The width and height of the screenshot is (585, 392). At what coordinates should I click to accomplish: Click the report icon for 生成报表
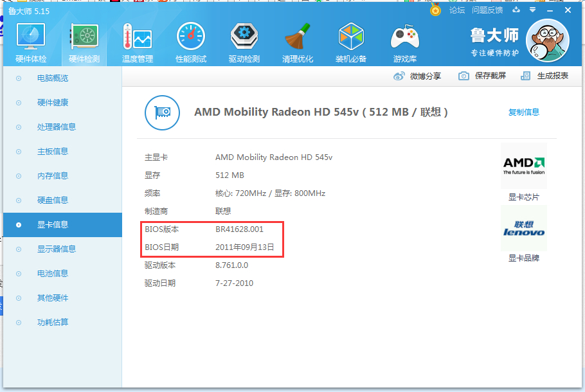click(x=525, y=76)
